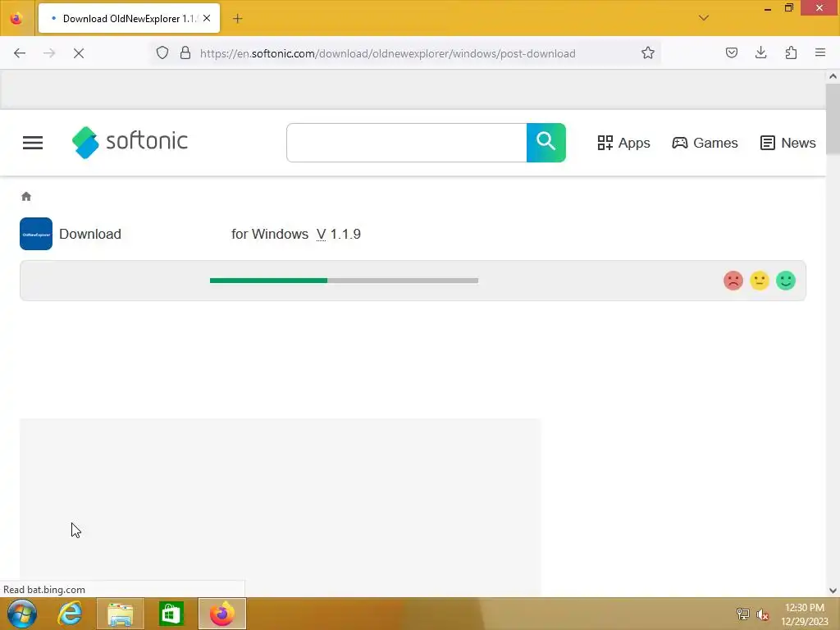Go to the Softonic logo homepage
Viewport: 840px width, 630px height.
point(130,143)
